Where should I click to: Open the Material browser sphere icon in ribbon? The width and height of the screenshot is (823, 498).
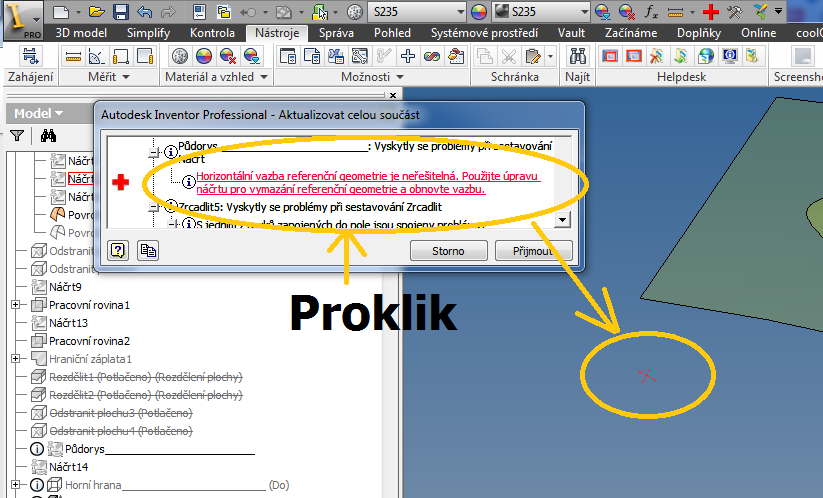click(x=180, y=56)
